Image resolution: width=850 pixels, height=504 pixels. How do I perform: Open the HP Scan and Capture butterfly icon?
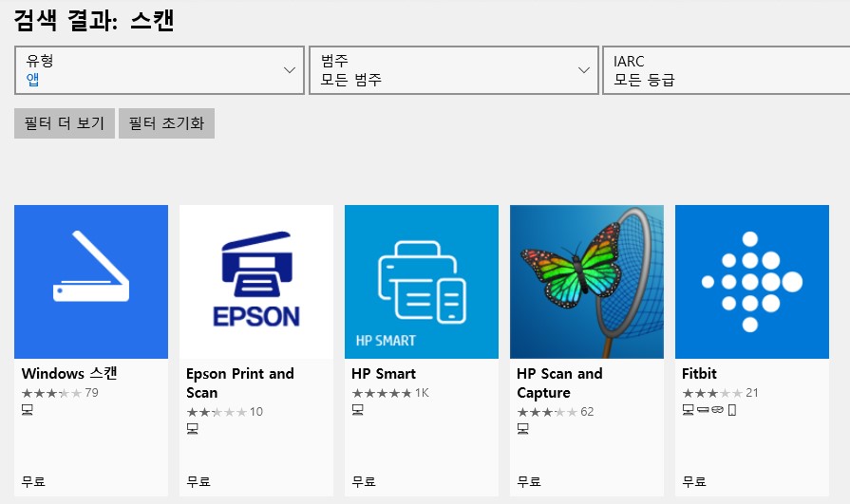pos(587,282)
